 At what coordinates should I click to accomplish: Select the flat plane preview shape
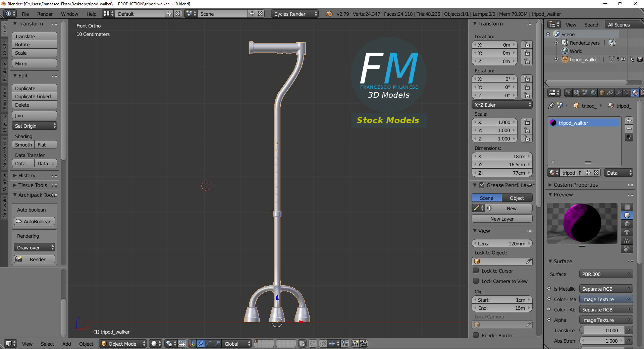tap(627, 207)
